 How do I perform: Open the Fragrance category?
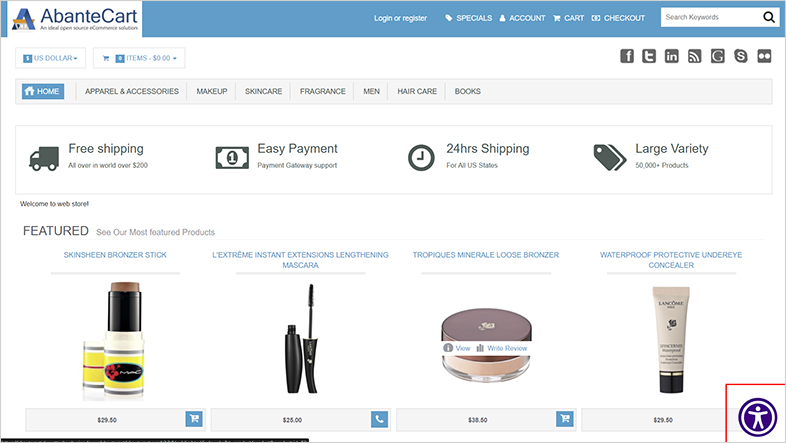pyautogui.click(x=323, y=91)
